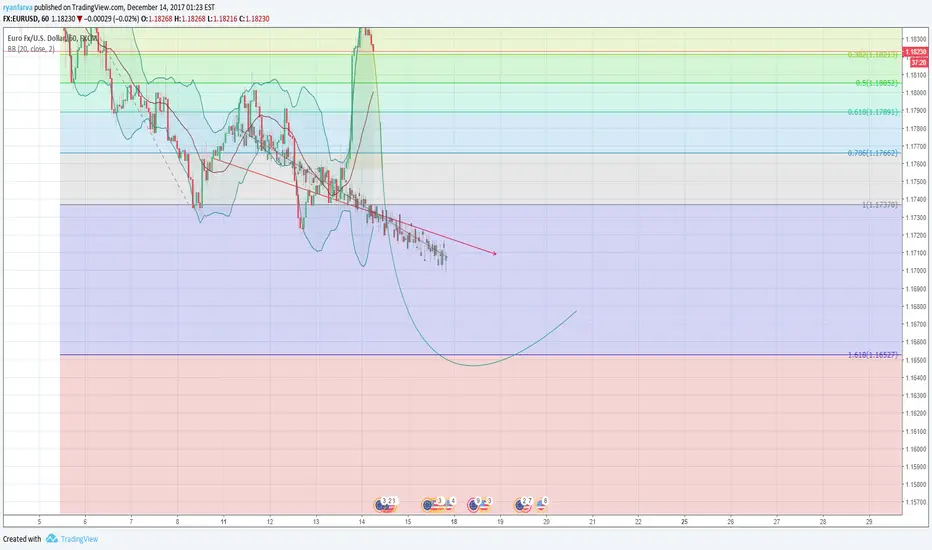Select the red current price tag 1.18230
The height and width of the screenshot is (550, 932).
coord(915,52)
